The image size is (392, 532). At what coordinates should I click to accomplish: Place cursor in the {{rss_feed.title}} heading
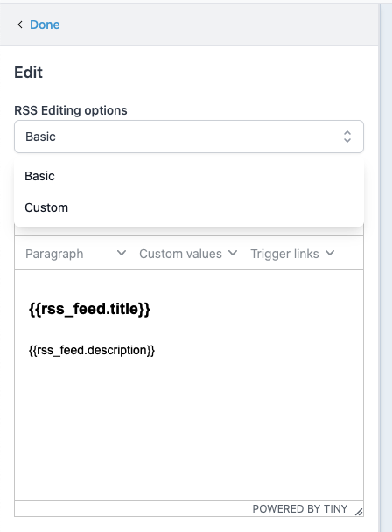click(x=89, y=309)
